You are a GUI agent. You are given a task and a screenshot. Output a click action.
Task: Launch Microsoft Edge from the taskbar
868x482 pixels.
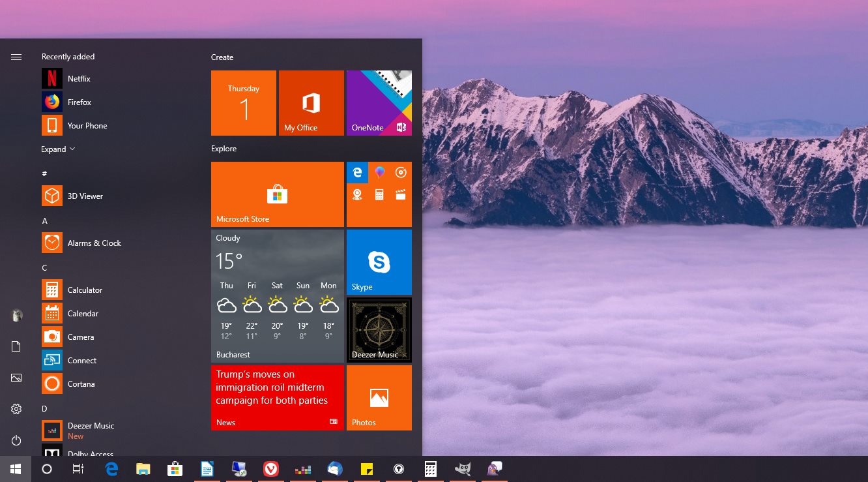coord(111,469)
